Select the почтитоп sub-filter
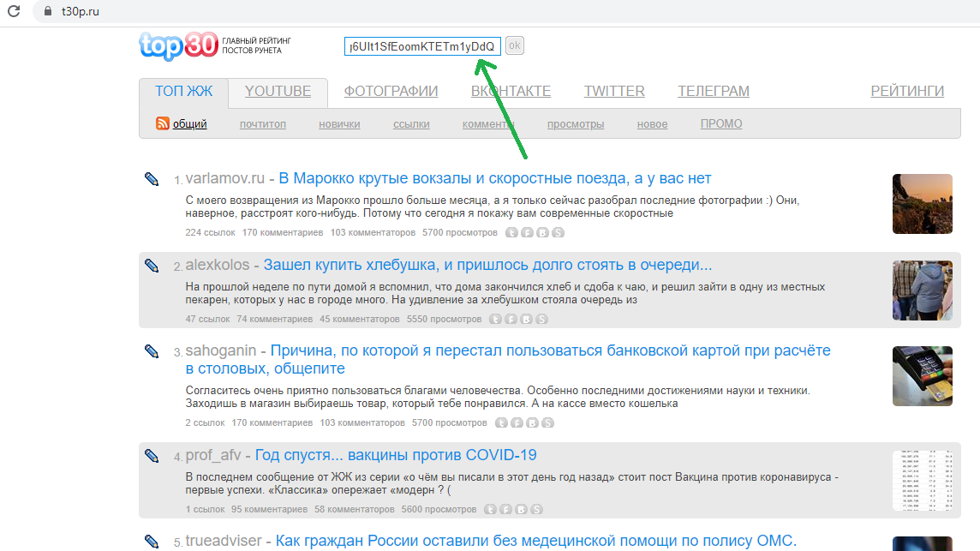 [x=262, y=124]
